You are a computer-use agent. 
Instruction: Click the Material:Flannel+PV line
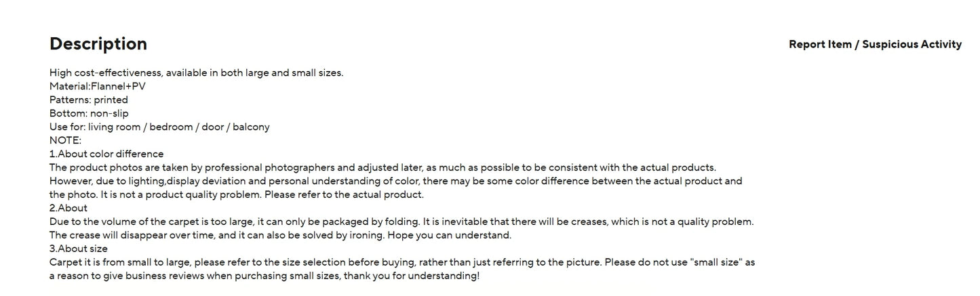tap(97, 87)
